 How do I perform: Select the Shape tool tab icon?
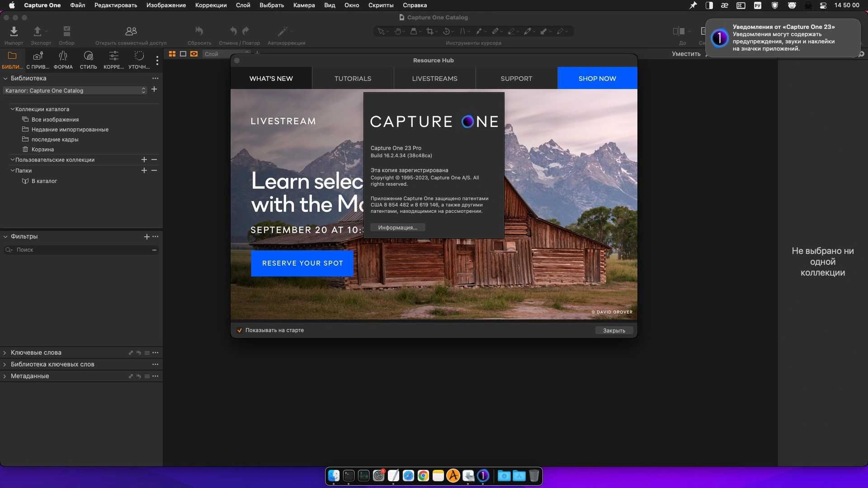tap(63, 56)
